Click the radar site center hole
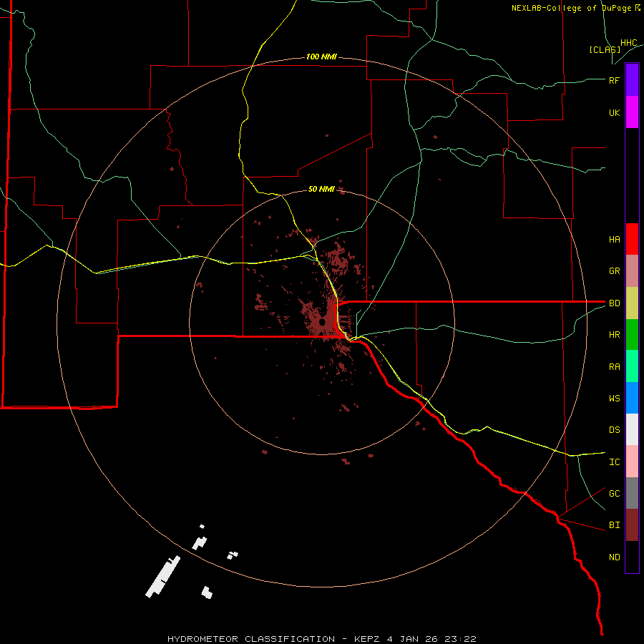The height and width of the screenshot is (644, 644). point(323,323)
